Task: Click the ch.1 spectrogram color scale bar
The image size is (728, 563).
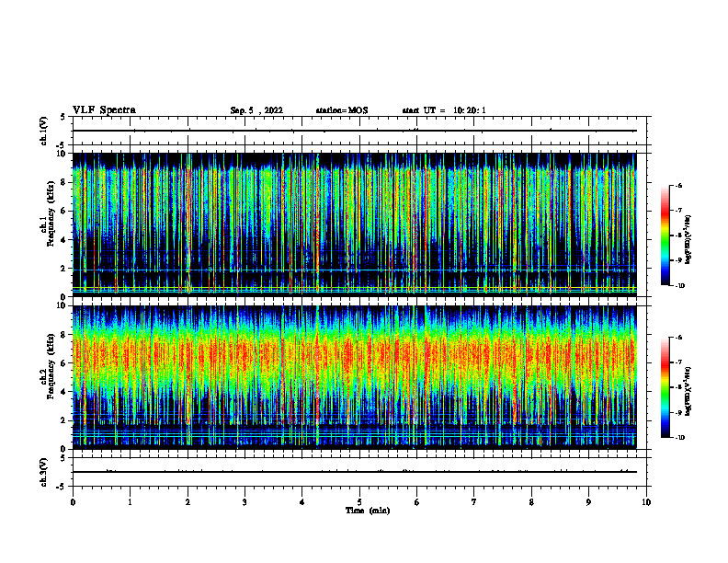Action: point(665,236)
